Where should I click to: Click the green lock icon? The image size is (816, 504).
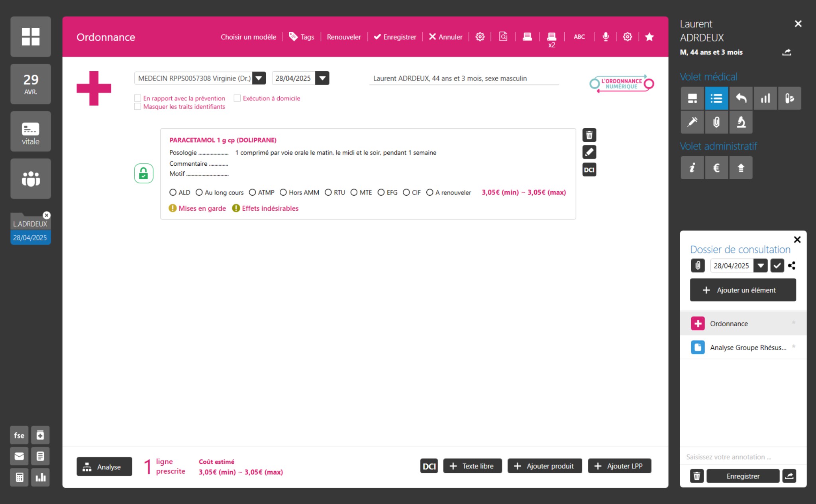[x=143, y=173]
